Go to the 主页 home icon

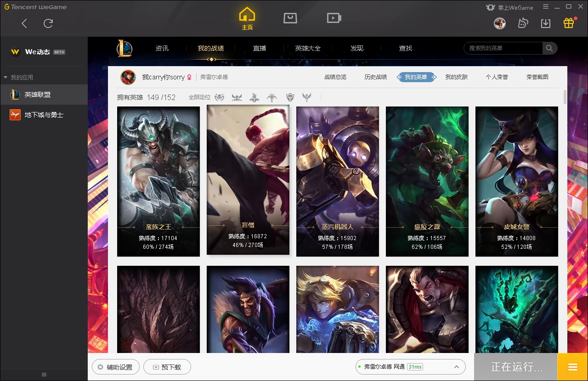(x=247, y=18)
